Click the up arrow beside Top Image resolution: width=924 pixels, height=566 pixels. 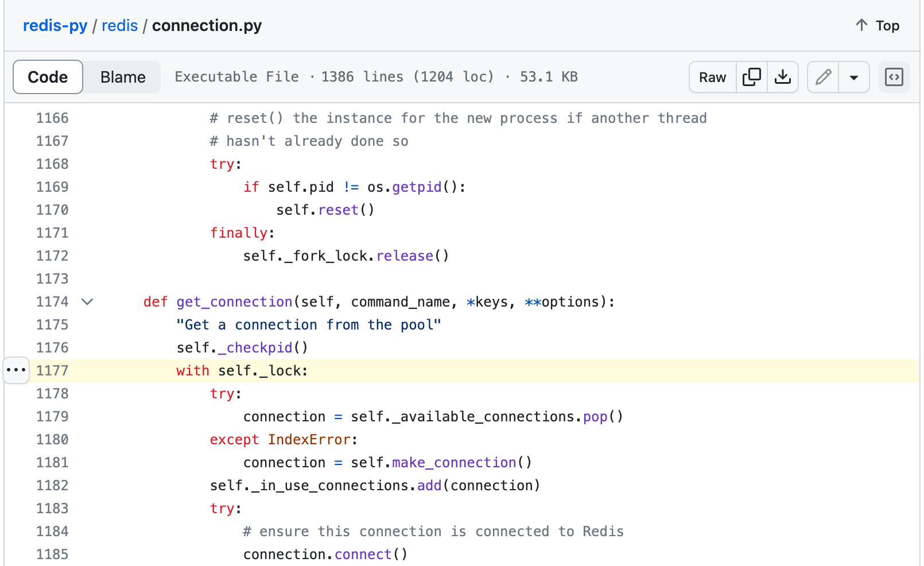(x=861, y=25)
